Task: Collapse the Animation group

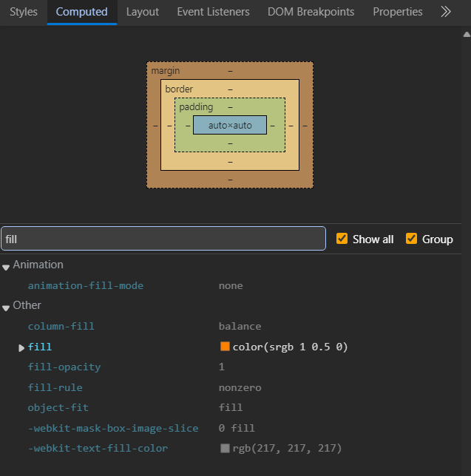Action: pyautogui.click(x=7, y=265)
